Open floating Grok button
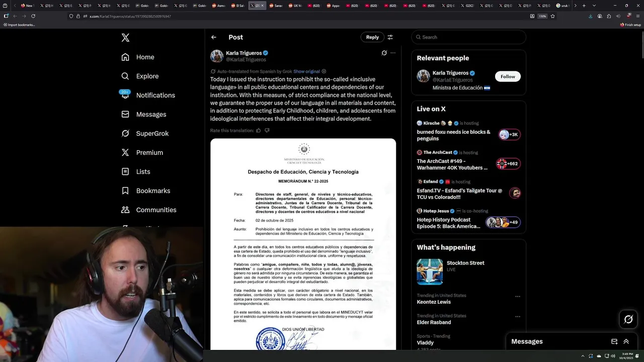 628,319
